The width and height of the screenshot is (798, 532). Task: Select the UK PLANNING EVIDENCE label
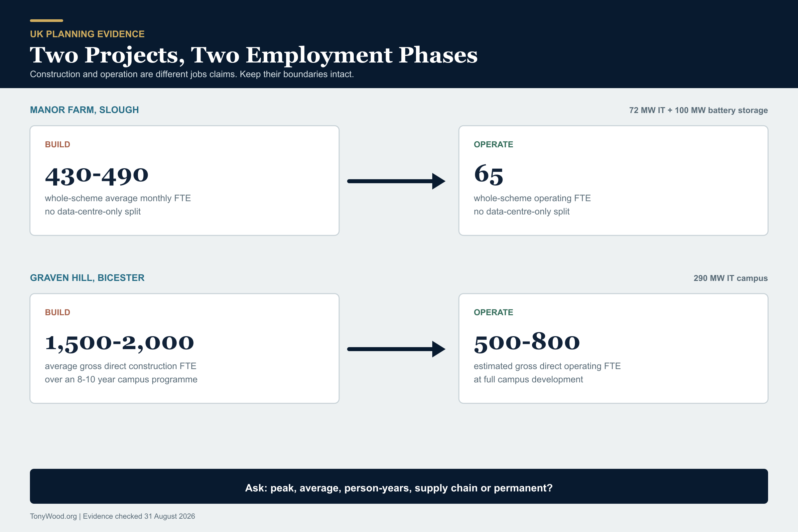[x=87, y=34]
